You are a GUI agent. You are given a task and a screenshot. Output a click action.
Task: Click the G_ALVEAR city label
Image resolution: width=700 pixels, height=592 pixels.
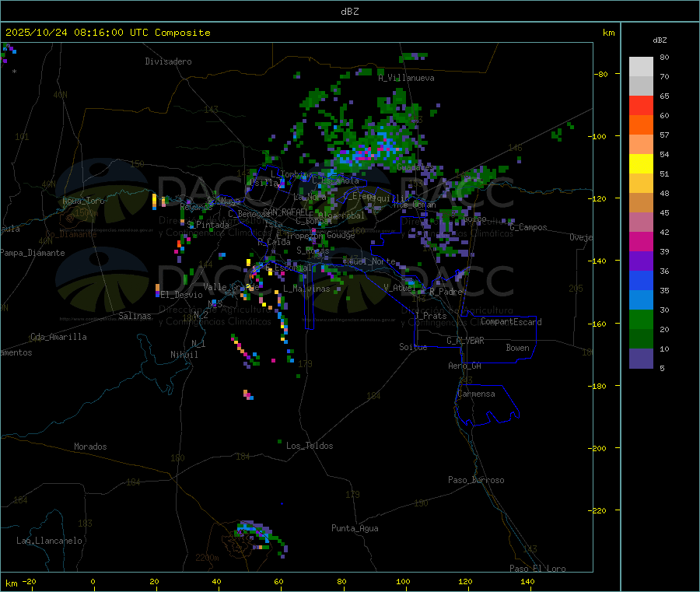[465, 341]
